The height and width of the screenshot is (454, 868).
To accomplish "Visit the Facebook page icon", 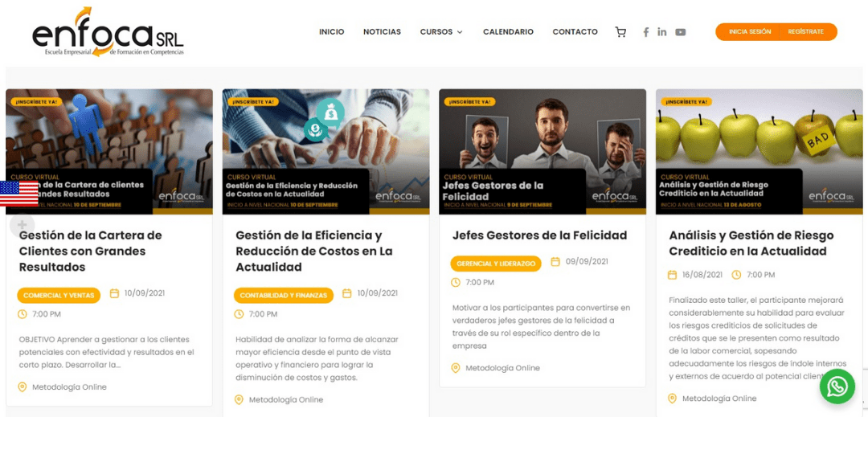I will (645, 32).
